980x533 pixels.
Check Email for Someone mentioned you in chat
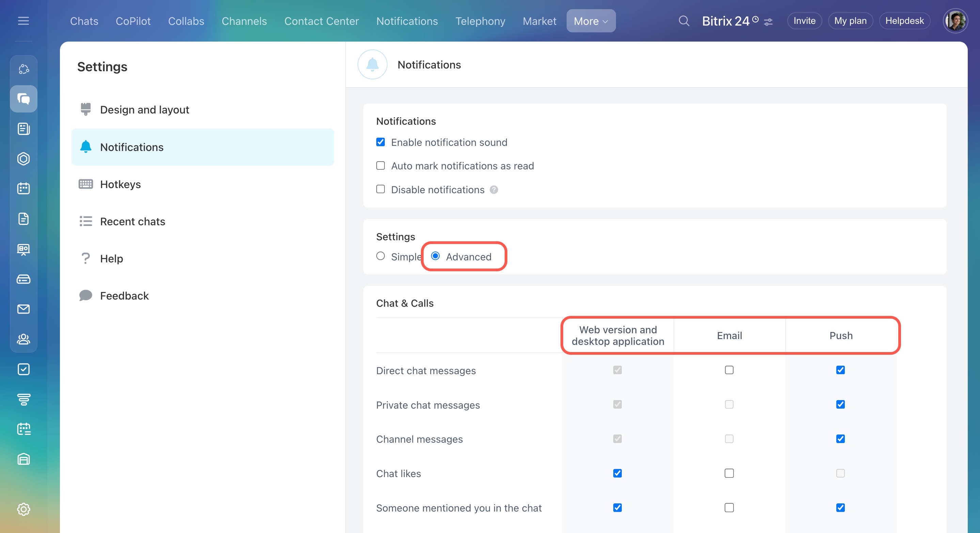[729, 507]
